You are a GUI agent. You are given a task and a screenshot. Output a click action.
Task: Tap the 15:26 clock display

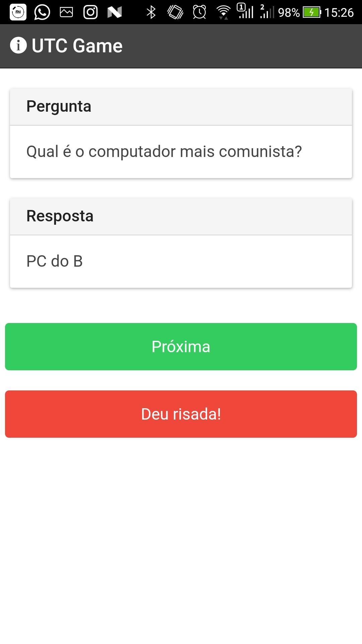click(339, 12)
